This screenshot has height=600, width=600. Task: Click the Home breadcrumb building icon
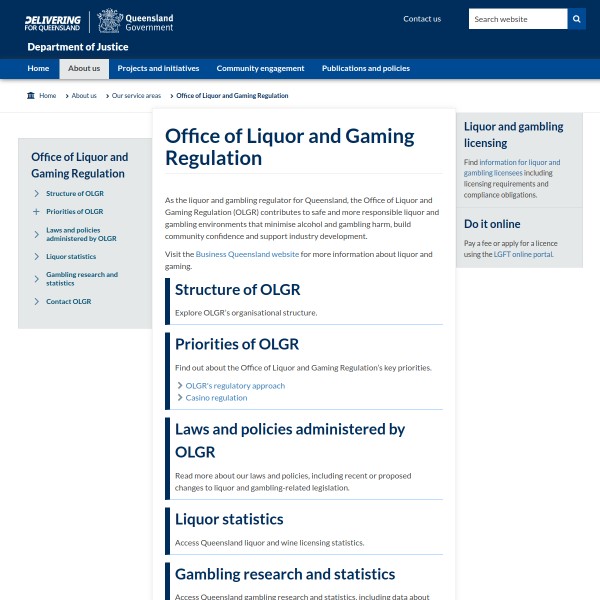click(31, 96)
